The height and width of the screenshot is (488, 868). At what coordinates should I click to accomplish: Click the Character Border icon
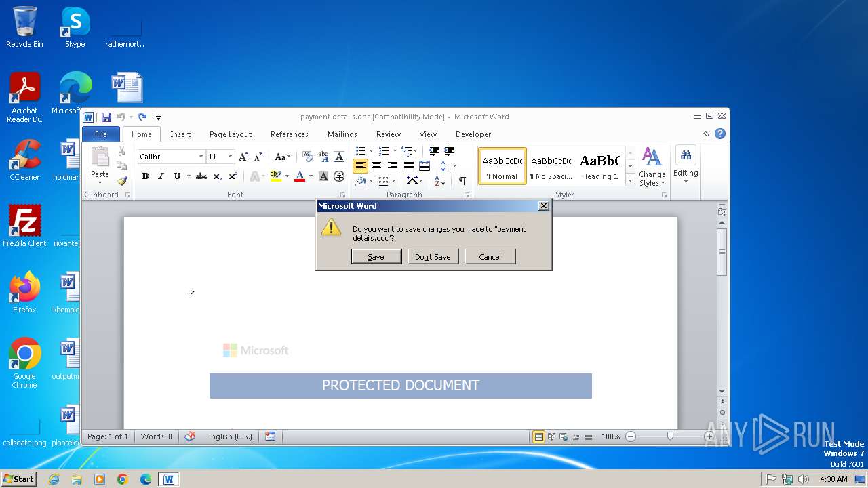(x=340, y=157)
